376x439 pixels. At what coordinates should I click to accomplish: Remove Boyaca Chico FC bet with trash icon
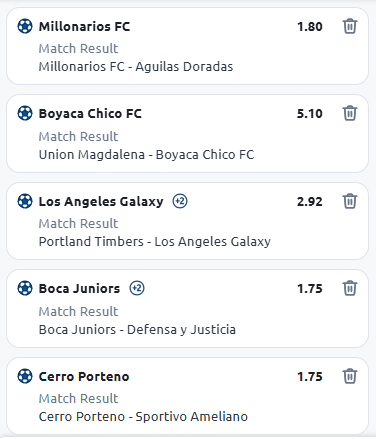350,113
